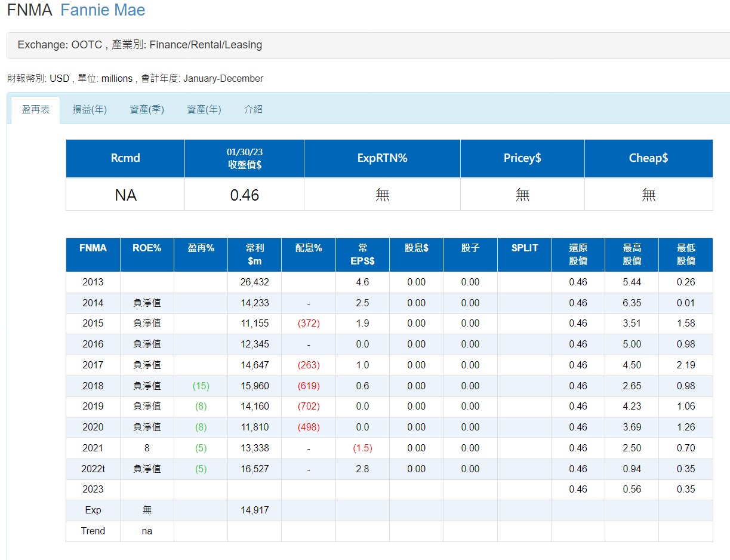The height and width of the screenshot is (560, 730).
Task: Switch to the 損益(年) tab
Action: (90, 110)
